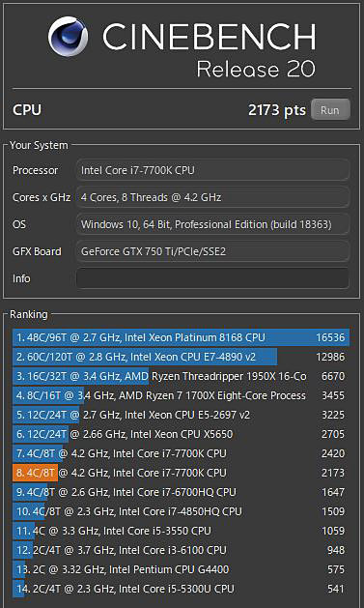Viewport: 364px width, 608px height.
Task: Run the CPU benchmark
Action: 330,110
